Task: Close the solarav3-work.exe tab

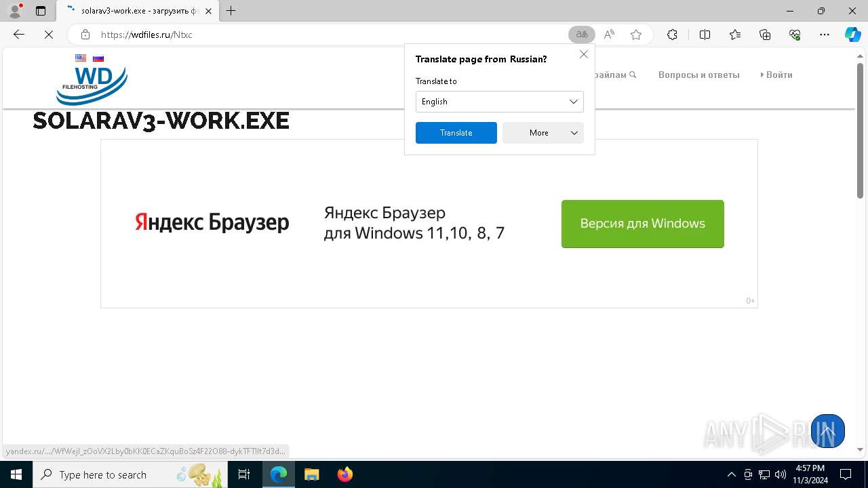Action: pyautogui.click(x=208, y=11)
